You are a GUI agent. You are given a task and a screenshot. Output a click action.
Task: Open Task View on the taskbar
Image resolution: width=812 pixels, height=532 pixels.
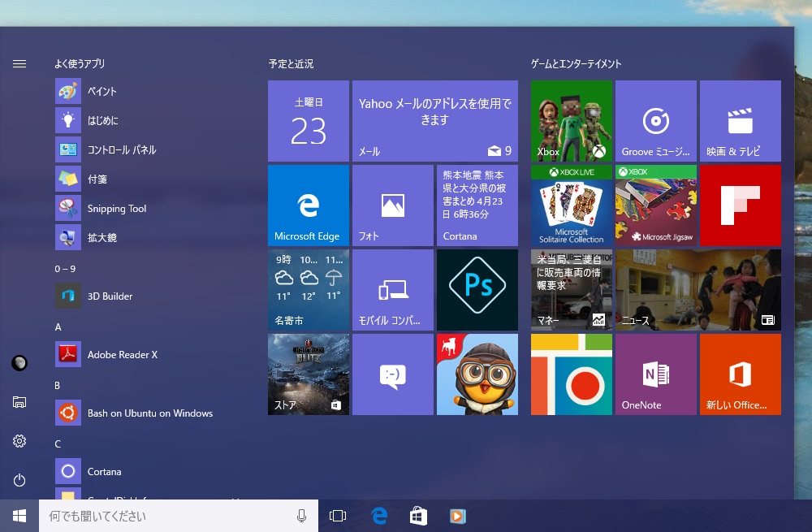tap(338, 516)
